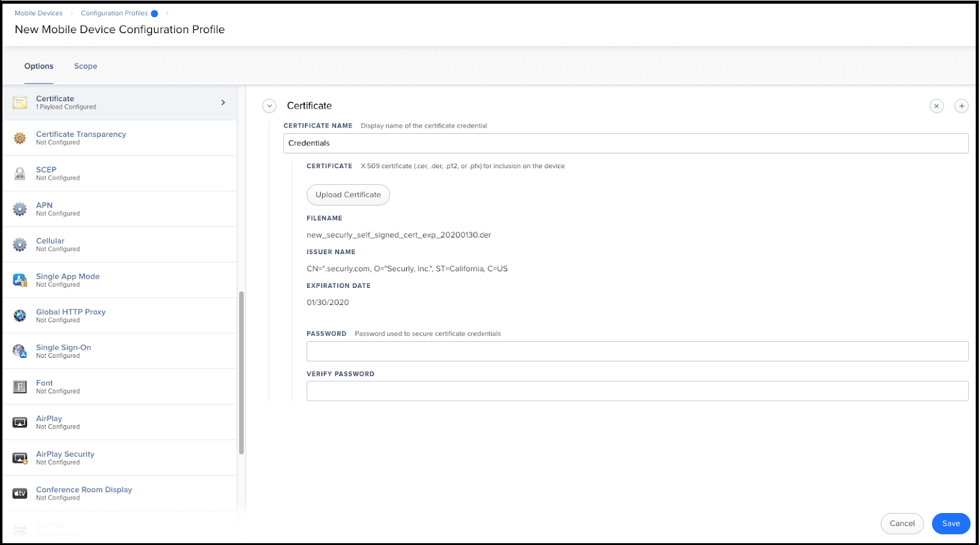Open the Certificate Transparency payload
980x545 pixels.
pos(120,138)
